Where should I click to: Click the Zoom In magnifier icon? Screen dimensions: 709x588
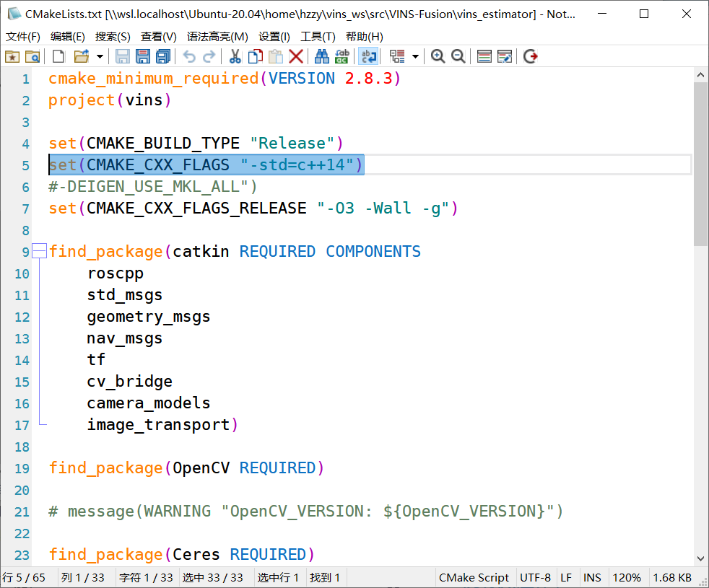pyautogui.click(x=438, y=56)
